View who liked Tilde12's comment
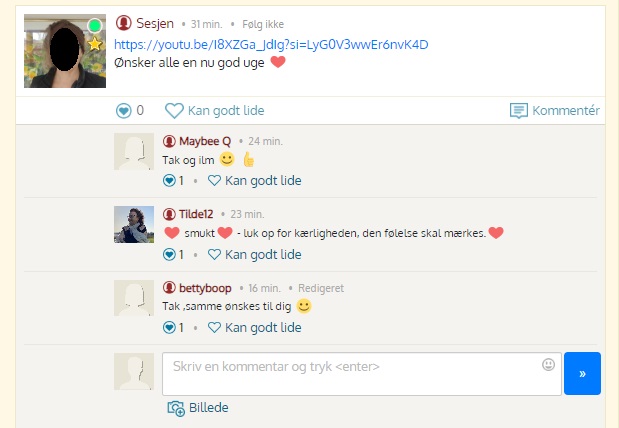 coord(173,255)
